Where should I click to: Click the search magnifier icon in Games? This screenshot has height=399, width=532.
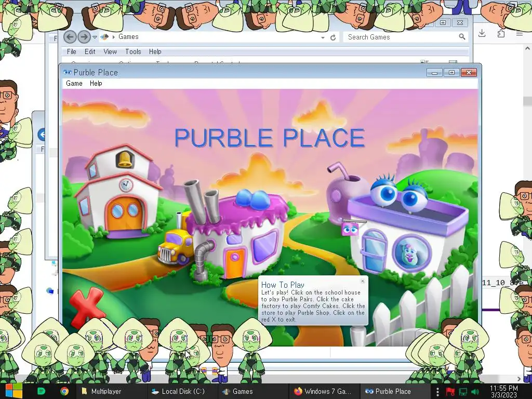coord(462,37)
